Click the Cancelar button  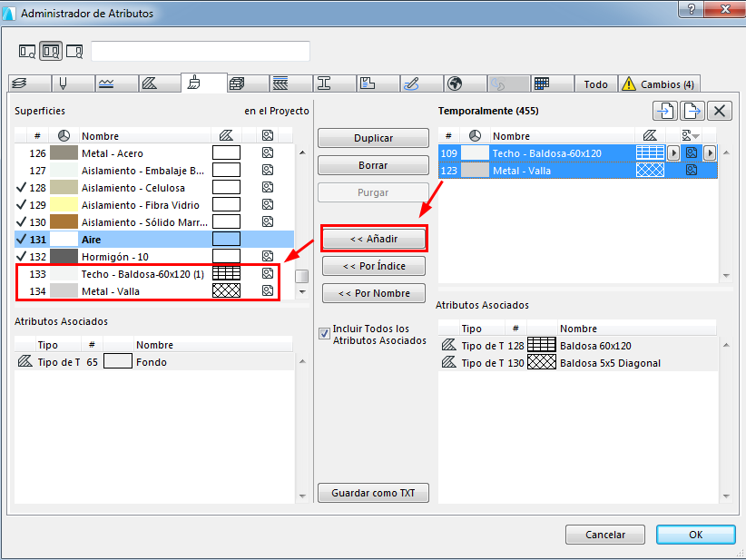coord(605,535)
